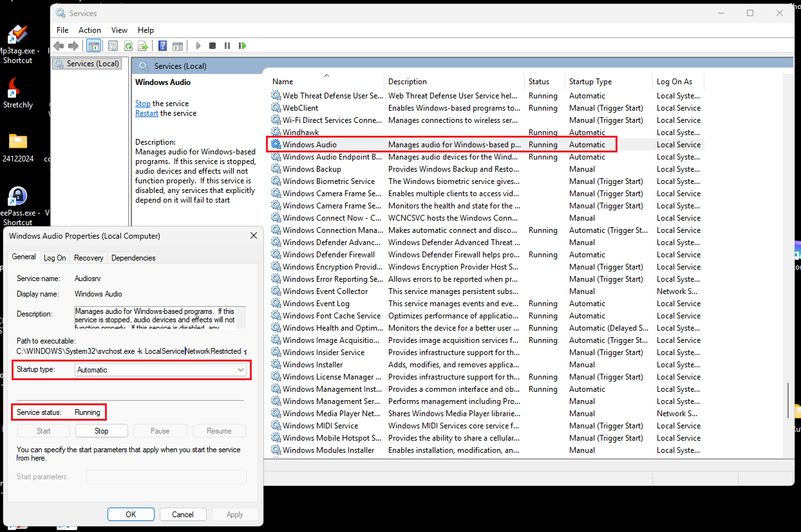Click the gear icon beside Windows MIDI Service
Screen dimensions: 801x532
(x=276, y=426)
